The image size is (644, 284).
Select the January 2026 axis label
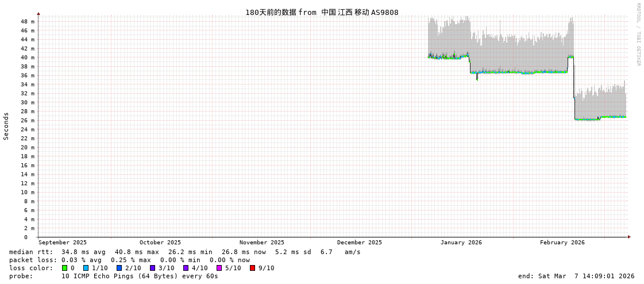461,243
